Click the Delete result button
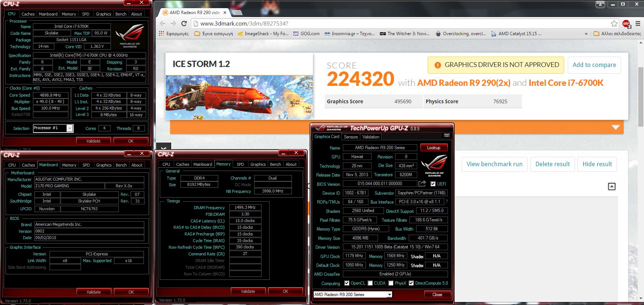Image resolution: width=644 pixels, height=305 pixels. coord(552,164)
